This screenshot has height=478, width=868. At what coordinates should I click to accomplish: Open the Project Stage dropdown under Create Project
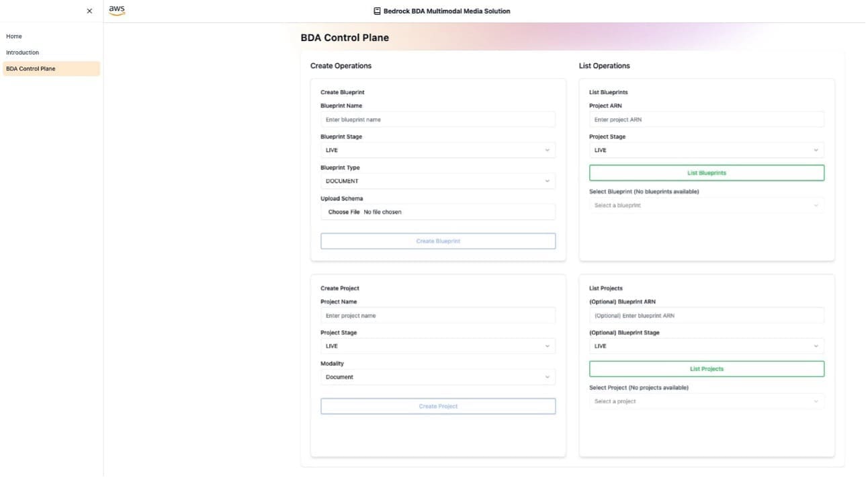pyautogui.click(x=438, y=346)
